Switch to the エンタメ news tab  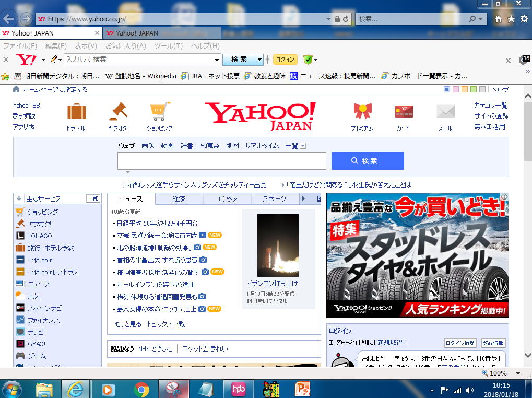pos(227,199)
